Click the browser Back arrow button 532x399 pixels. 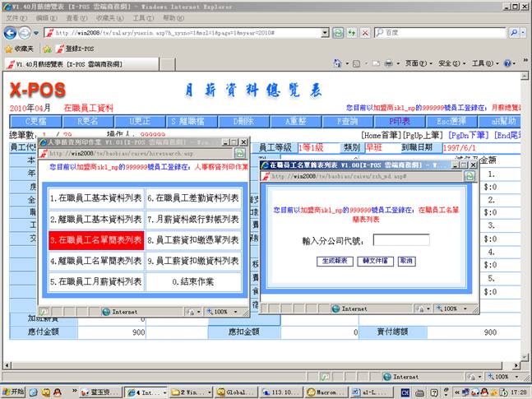(x=11, y=32)
